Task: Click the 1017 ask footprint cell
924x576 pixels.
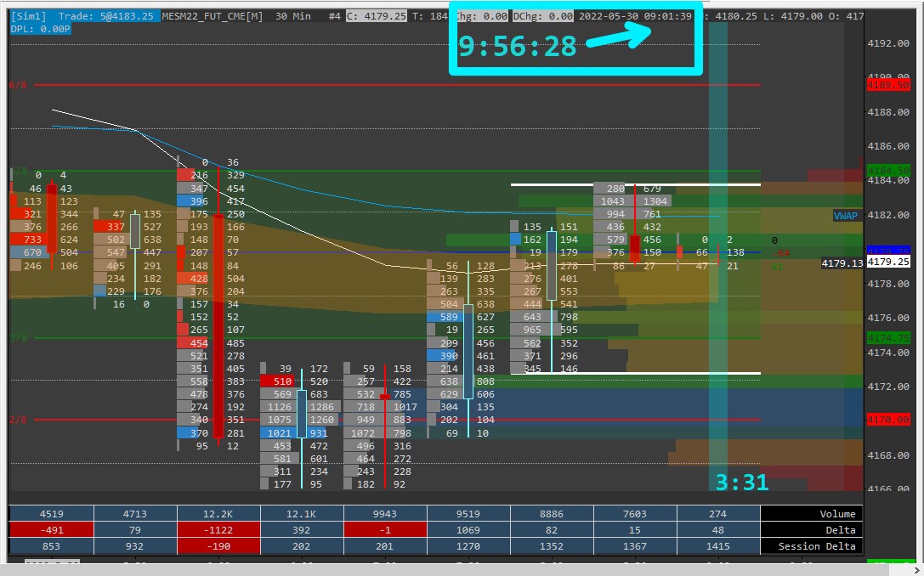Action: pos(405,407)
